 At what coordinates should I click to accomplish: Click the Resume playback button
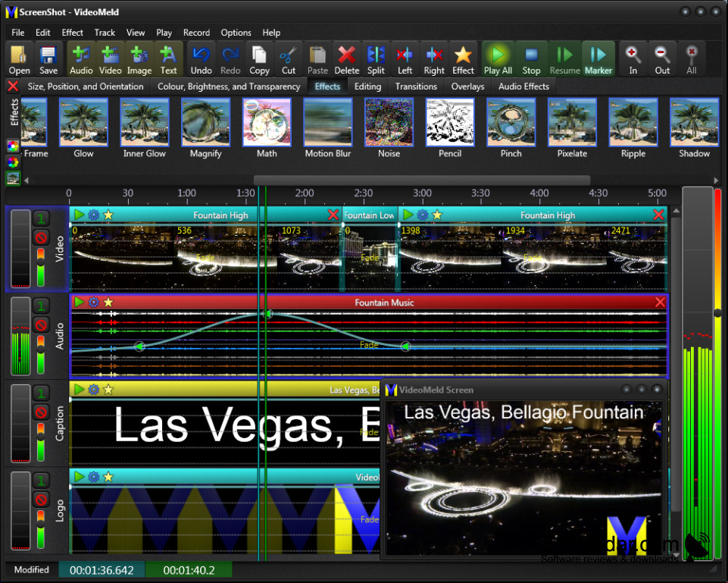564,59
